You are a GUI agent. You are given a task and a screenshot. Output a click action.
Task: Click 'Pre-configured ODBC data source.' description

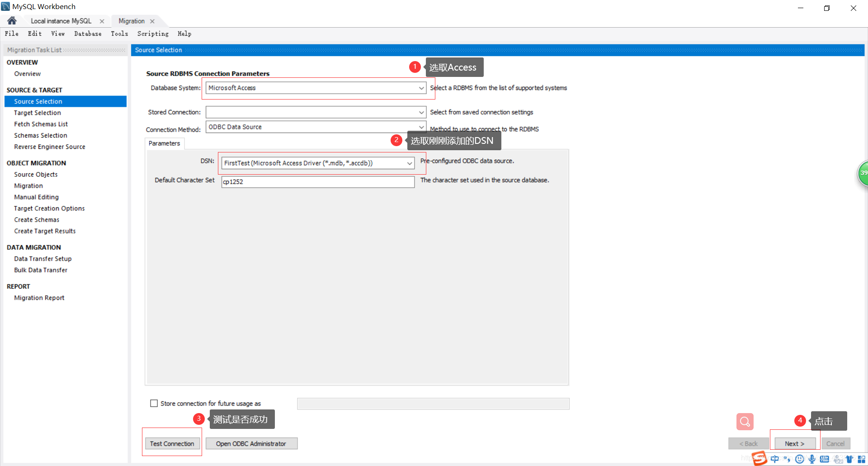point(467,161)
